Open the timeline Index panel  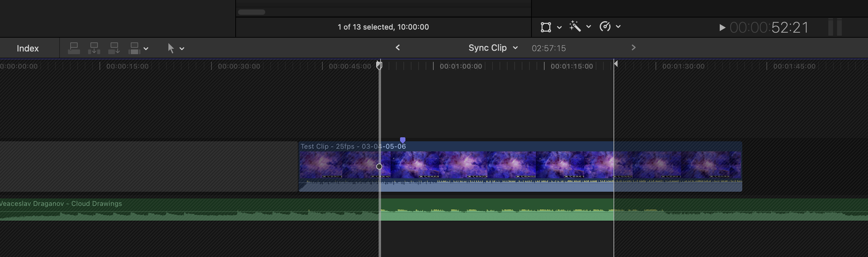click(x=28, y=48)
